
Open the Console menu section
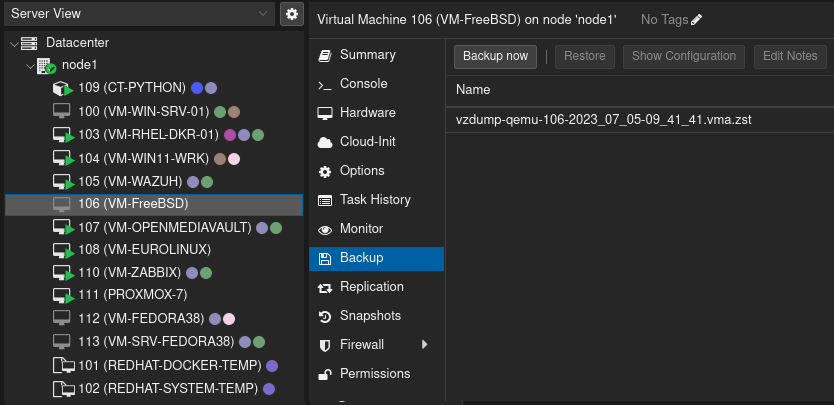(x=363, y=84)
